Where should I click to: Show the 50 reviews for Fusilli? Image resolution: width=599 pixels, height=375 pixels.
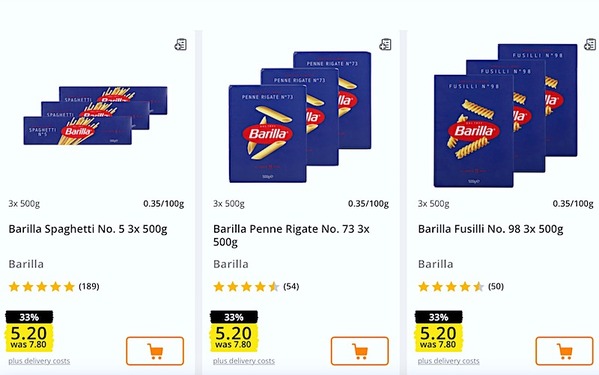coord(496,286)
